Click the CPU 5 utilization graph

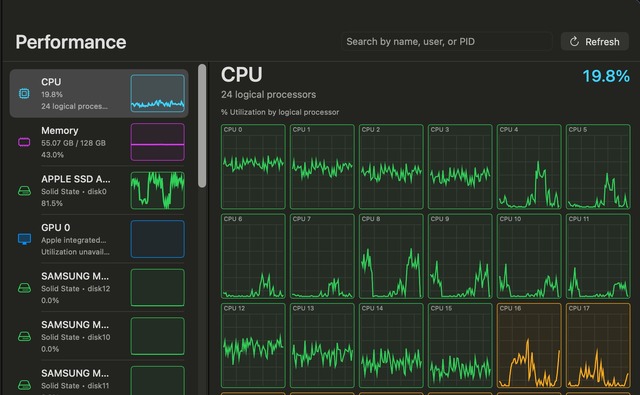click(598, 166)
